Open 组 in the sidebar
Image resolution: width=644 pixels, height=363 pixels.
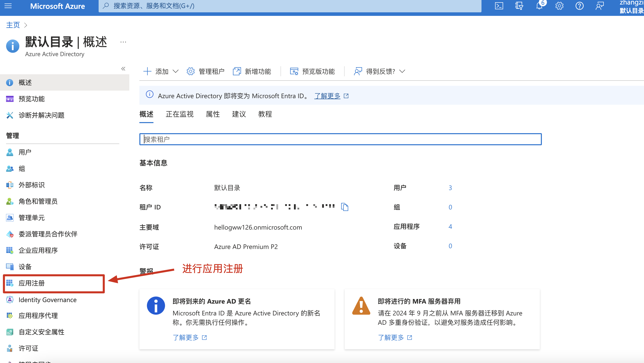coord(65,169)
